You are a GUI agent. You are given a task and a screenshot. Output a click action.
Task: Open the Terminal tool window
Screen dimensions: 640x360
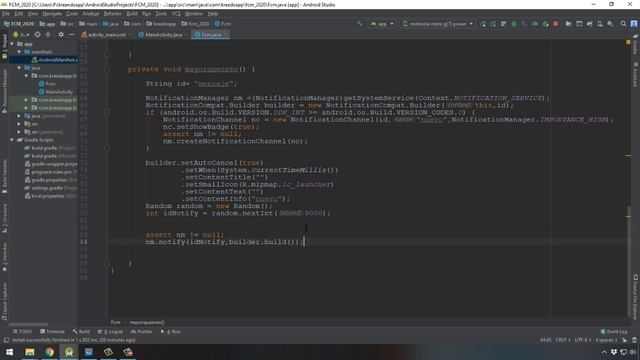click(52, 332)
